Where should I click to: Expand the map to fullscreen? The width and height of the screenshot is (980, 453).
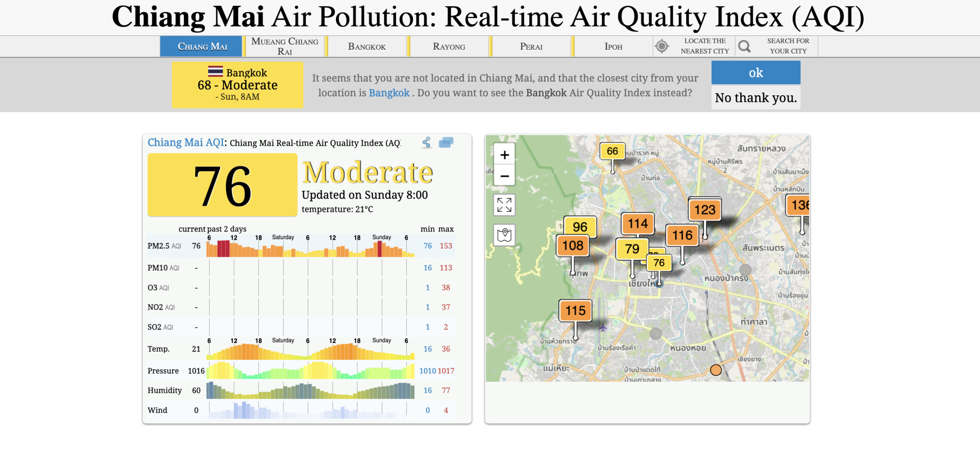point(504,205)
